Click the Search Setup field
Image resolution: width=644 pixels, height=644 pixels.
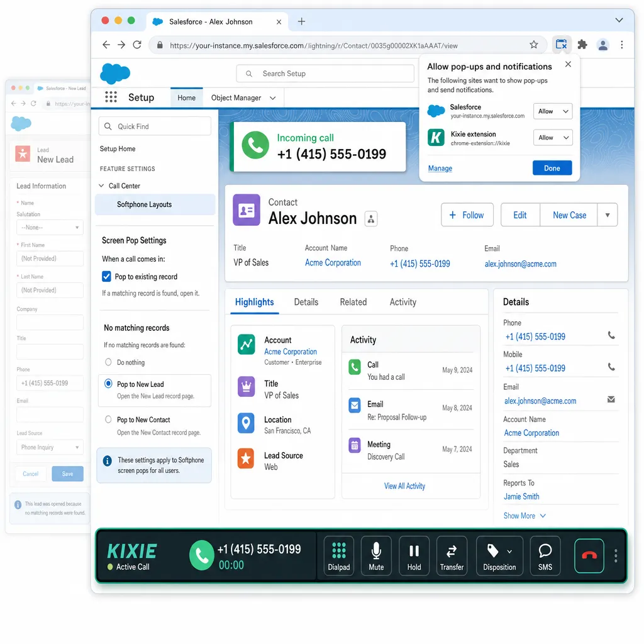tap(325, 74)
